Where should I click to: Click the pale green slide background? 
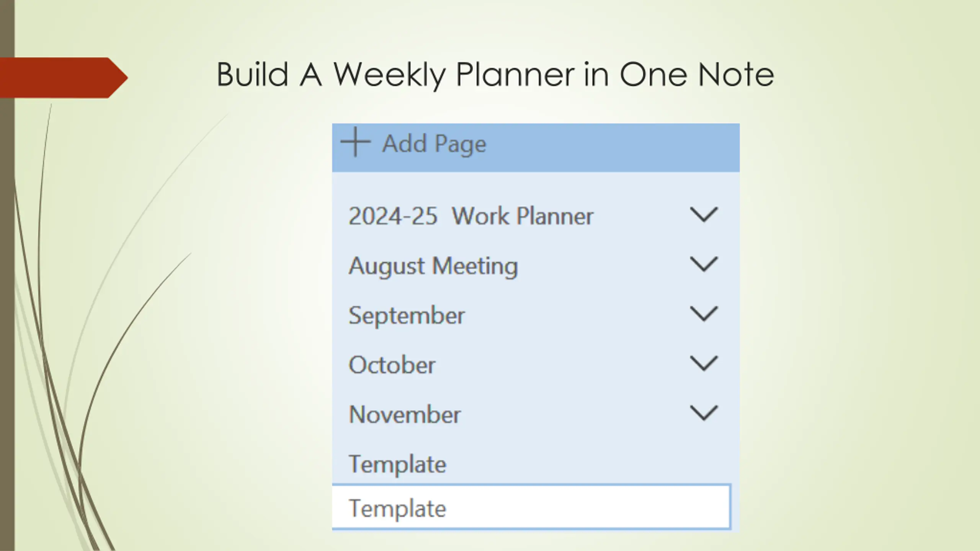[861, 306]
